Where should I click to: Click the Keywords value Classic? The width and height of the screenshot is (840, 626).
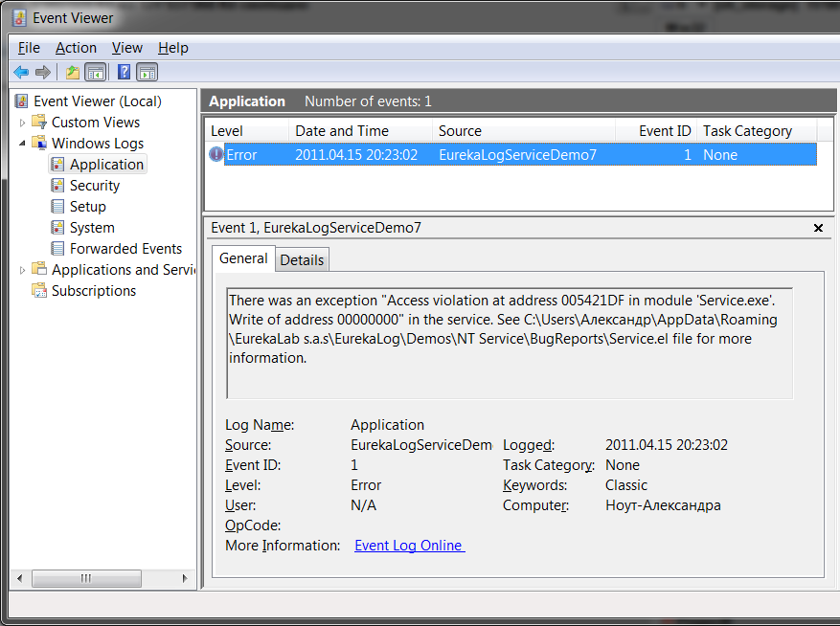coord(626,485)
